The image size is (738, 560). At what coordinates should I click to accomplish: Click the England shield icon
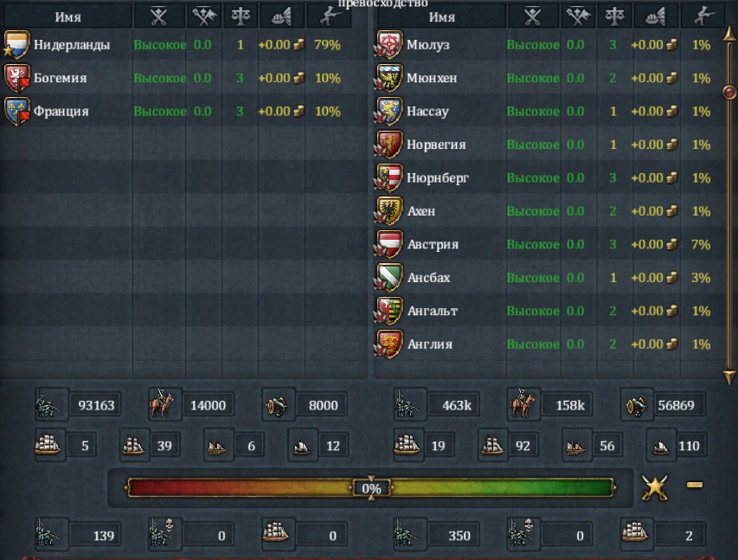[x=388, y=344]
